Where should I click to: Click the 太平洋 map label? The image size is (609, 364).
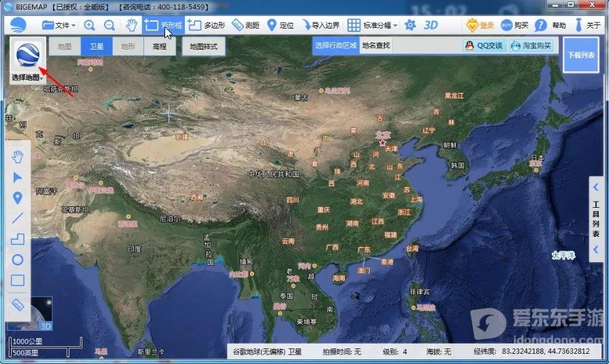pyautogui.click(x=563, y=255)
